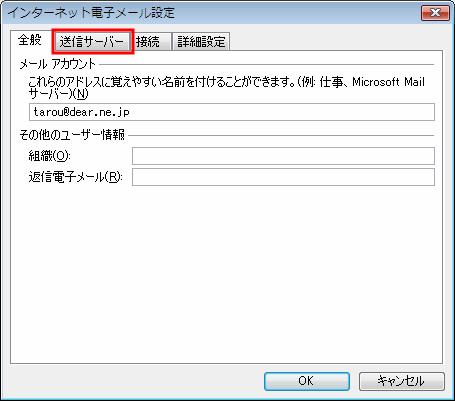
Task: Click the Microsoft Mail example text
Action: (x=388, y=82)
